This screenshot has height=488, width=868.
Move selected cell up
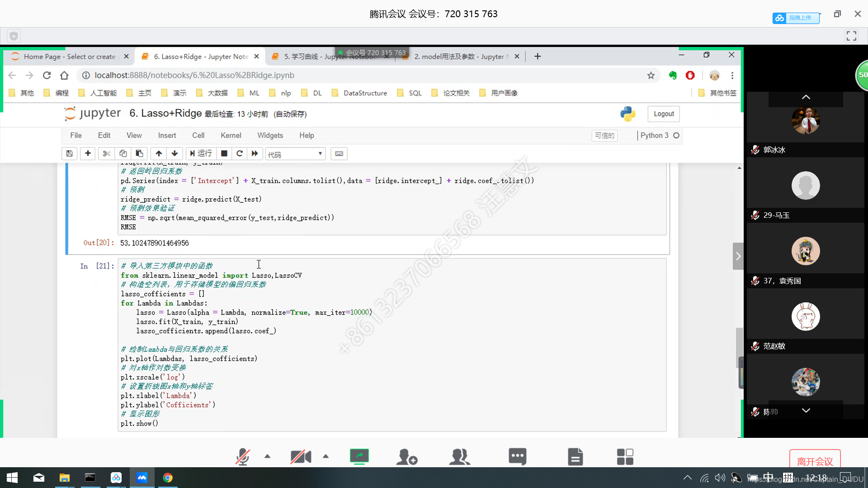click(159, 154)
